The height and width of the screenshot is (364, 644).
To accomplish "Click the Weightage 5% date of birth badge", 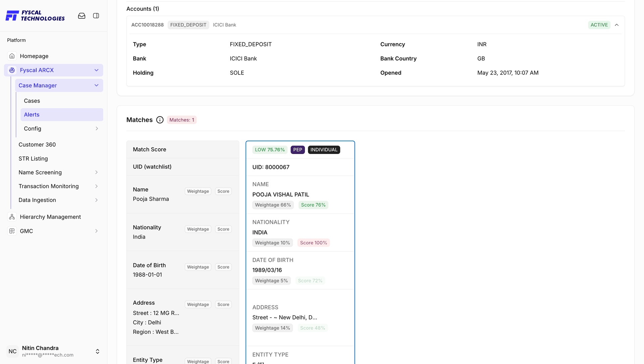I will (x=271, y=281).
